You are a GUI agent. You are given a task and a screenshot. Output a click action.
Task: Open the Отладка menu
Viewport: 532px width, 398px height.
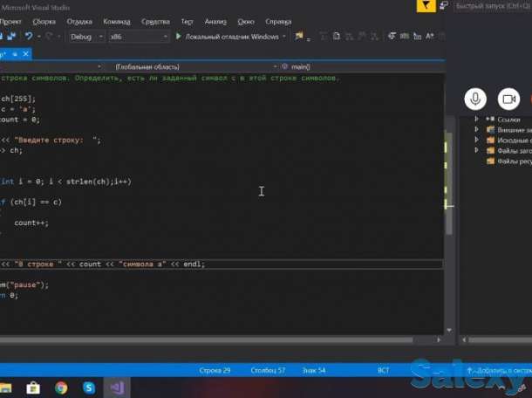pos(79,20)
